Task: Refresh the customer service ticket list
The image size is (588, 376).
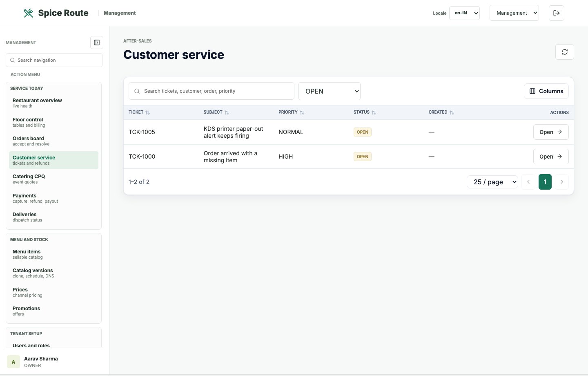Action: 565,52
